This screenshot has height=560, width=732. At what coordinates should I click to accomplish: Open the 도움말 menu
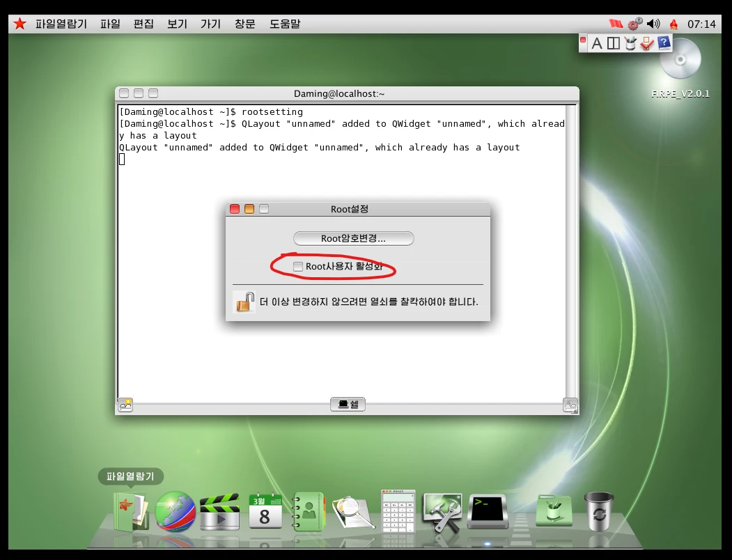point(284,24)
